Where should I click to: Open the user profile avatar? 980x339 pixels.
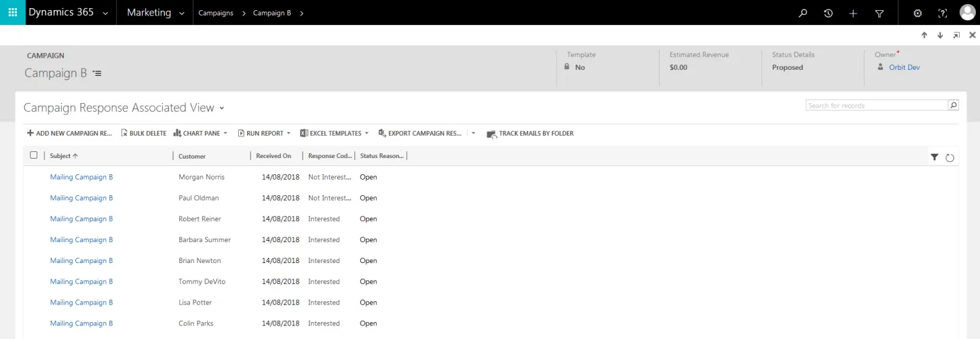coord(967,12)
